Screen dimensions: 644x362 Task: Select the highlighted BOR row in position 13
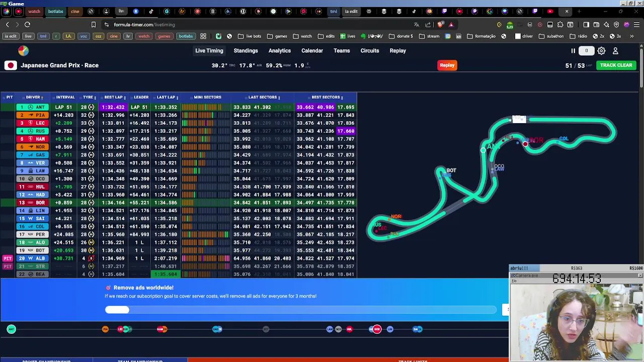[x=179, y=203]
